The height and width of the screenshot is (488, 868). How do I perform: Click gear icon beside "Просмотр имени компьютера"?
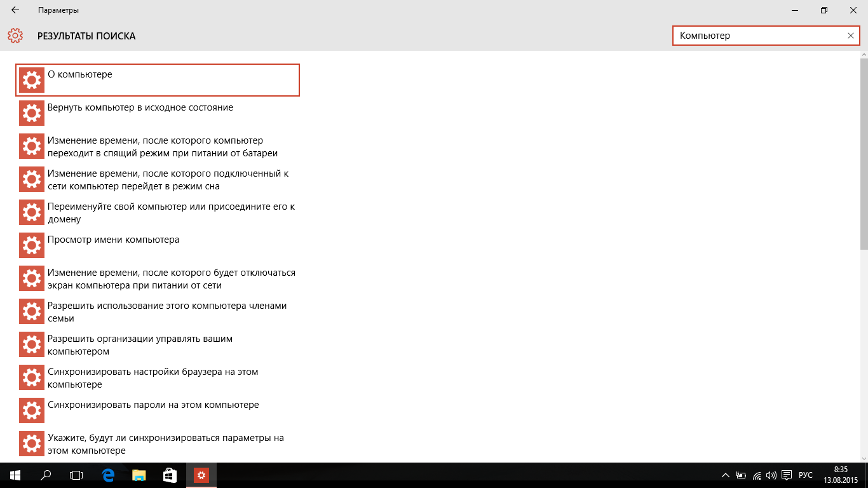pos(32,245)
